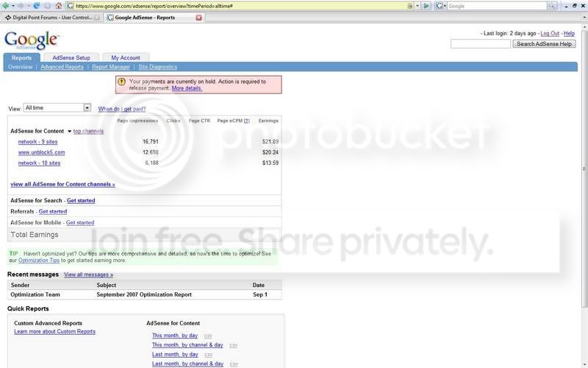Image resolution: width=588 pixels, height=368 pixels.
Task: Click the Page eCPM help question mark
Action: (x=246, y=121)
